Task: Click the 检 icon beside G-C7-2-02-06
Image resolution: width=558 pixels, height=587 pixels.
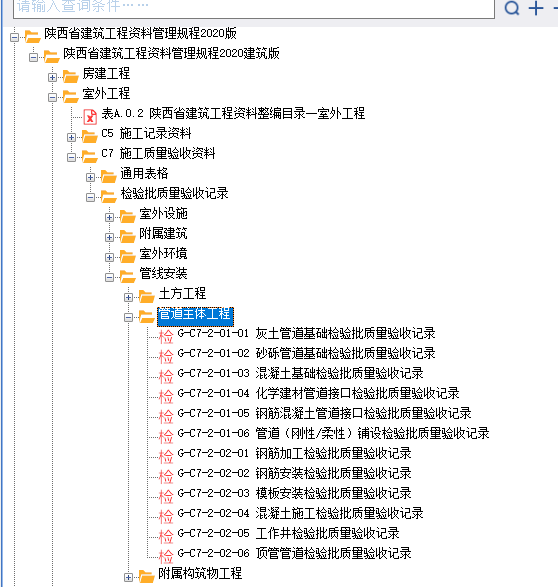Action: 166,556
